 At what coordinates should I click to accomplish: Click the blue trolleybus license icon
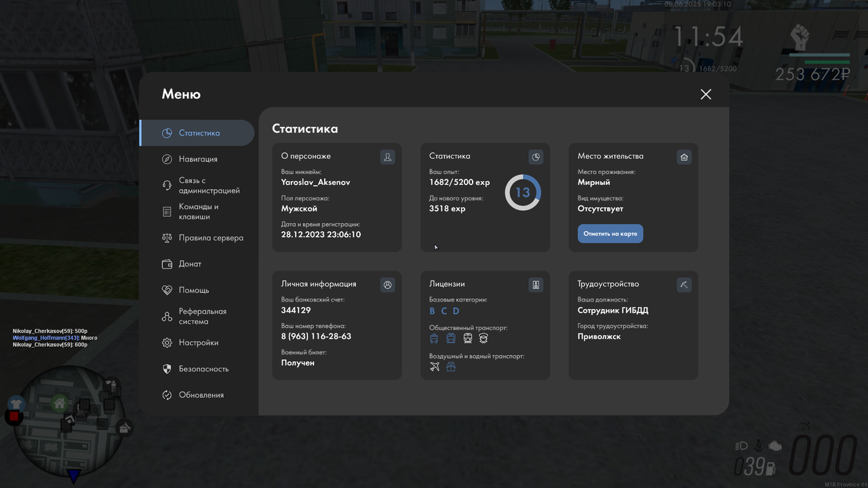451,338
